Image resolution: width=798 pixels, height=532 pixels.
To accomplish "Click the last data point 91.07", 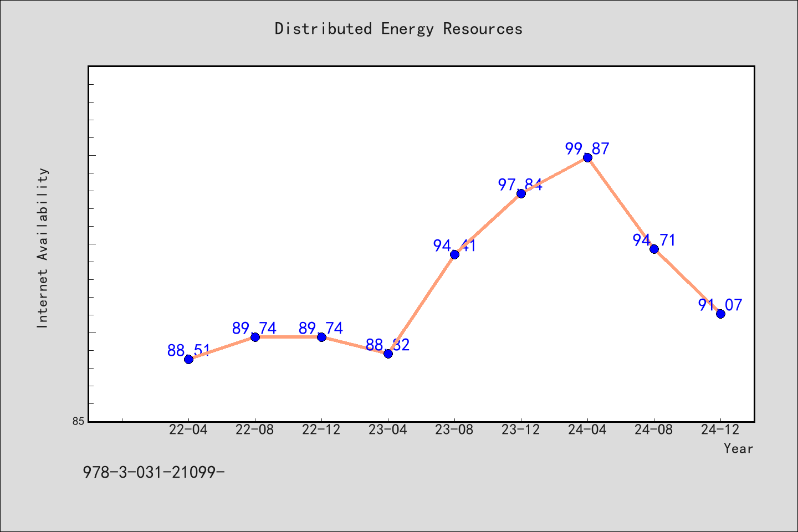I will click(720, 314).
